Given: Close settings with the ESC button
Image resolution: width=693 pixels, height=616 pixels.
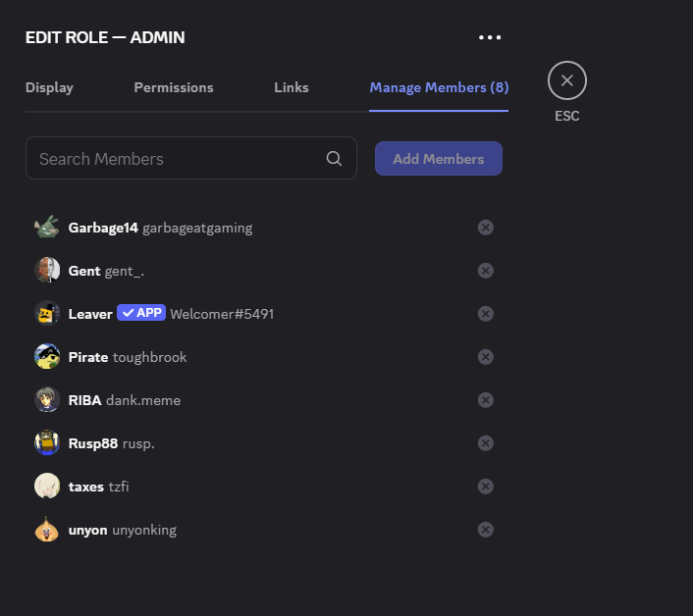Looking at the screenshot, I should (x=567, y=80).
